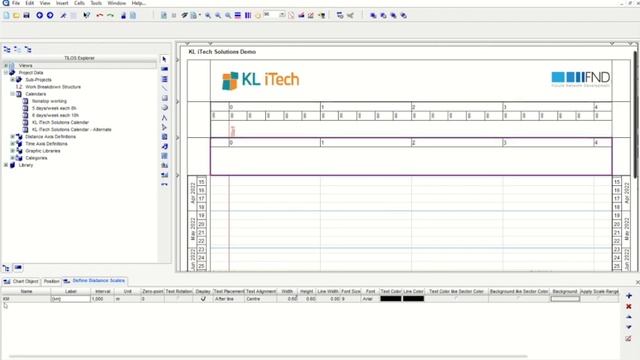Click the Background white color swatch
640x360 pixels.
click(565, 299)
